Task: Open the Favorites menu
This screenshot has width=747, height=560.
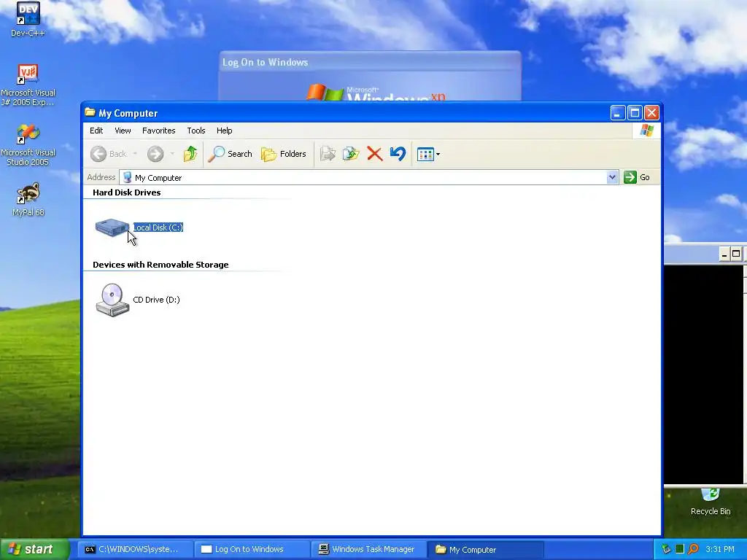Action: click(158, 131)
